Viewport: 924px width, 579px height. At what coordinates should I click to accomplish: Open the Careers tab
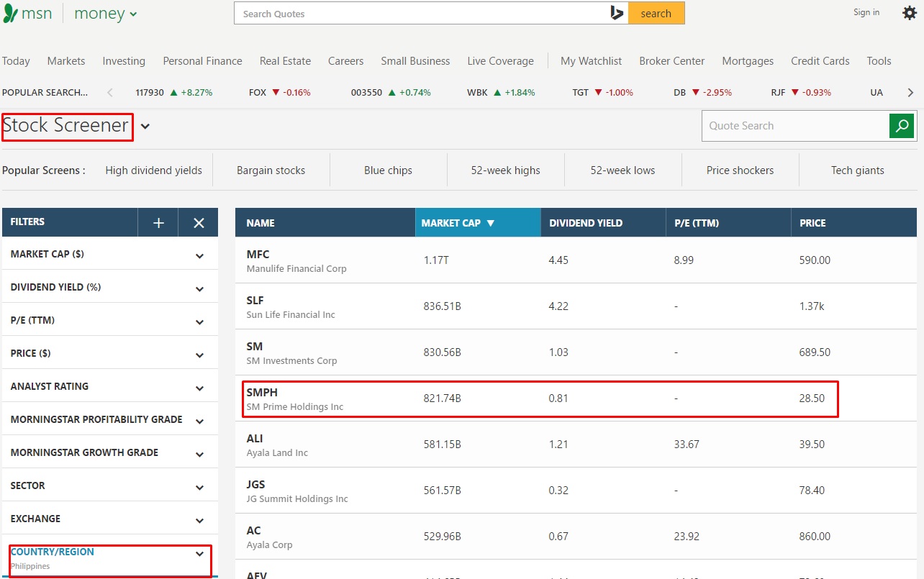pyautogui.click(x=346, y=61)
